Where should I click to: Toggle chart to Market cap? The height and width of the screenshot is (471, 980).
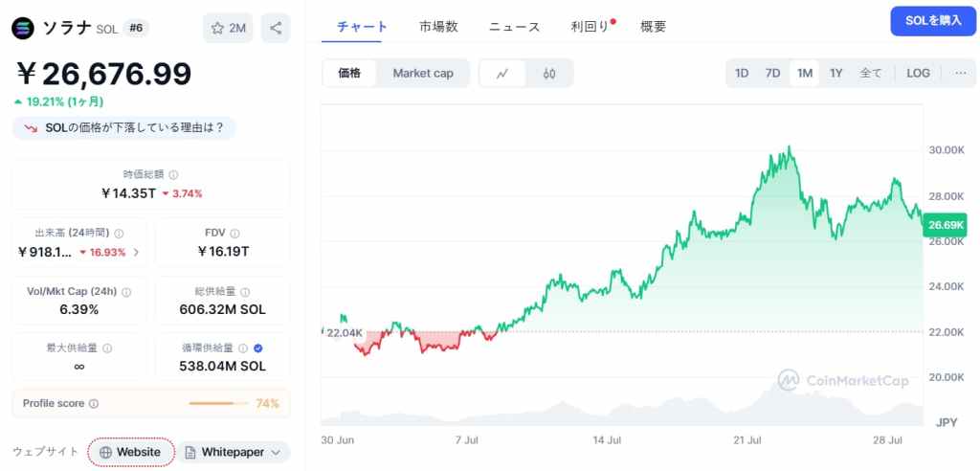coord(423,73)
